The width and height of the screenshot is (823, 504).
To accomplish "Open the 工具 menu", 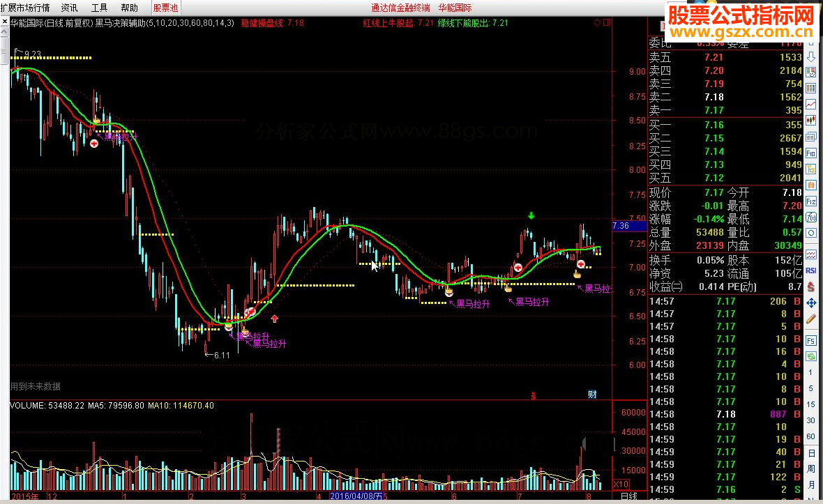I will coord(99,8).
